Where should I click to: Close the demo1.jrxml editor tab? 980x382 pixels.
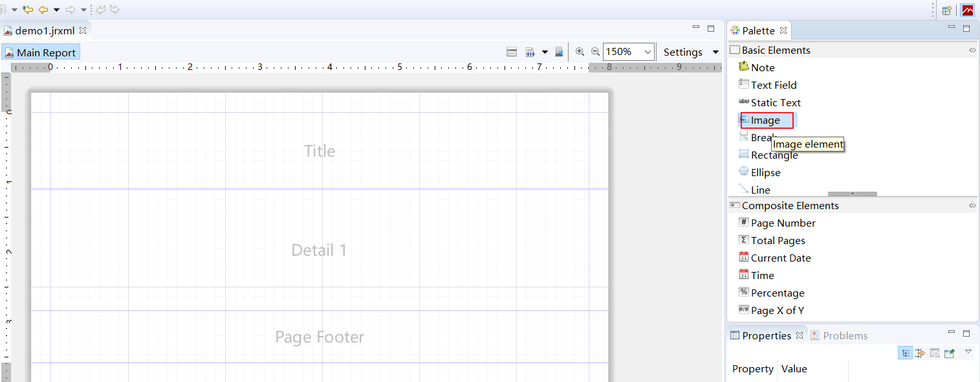pos(83,30)
